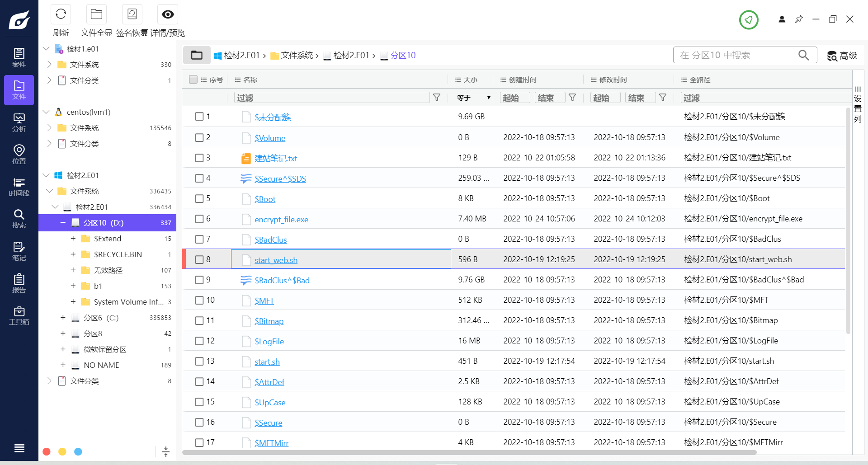
Task: Open the 签名恢复 signature recovery tool
Action: coord(132,14)
